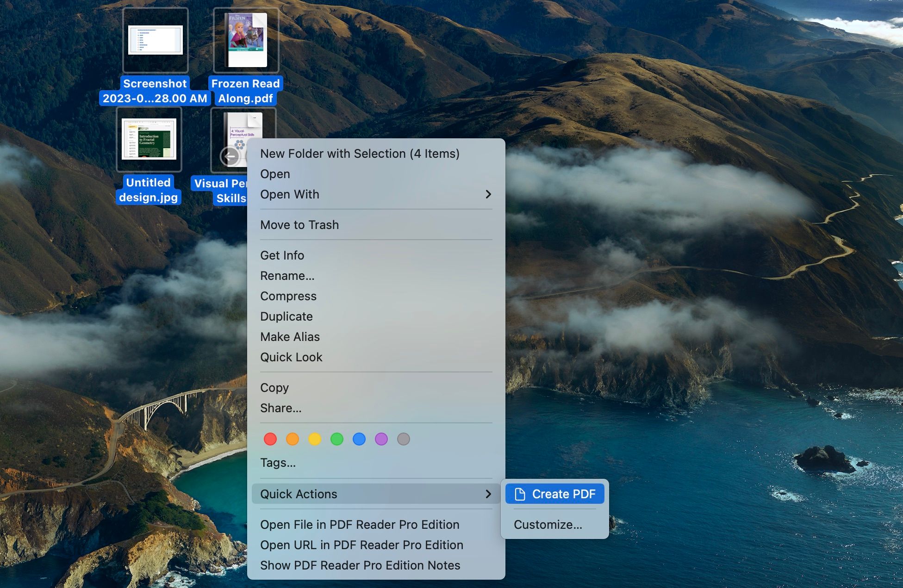Select the purple tag color swatch
Screen dimensions: 903x588
click(382, 439)
